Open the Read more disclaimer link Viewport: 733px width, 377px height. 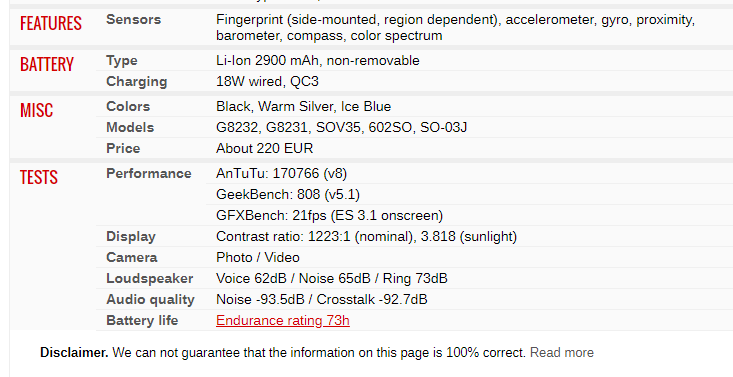coord(562,352)
